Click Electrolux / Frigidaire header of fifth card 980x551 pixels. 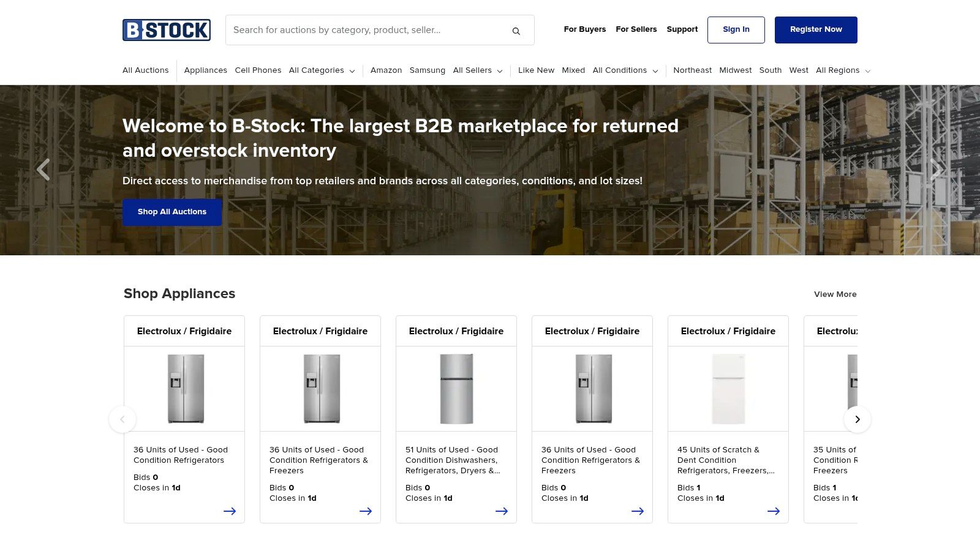click(x=728, y=331)
